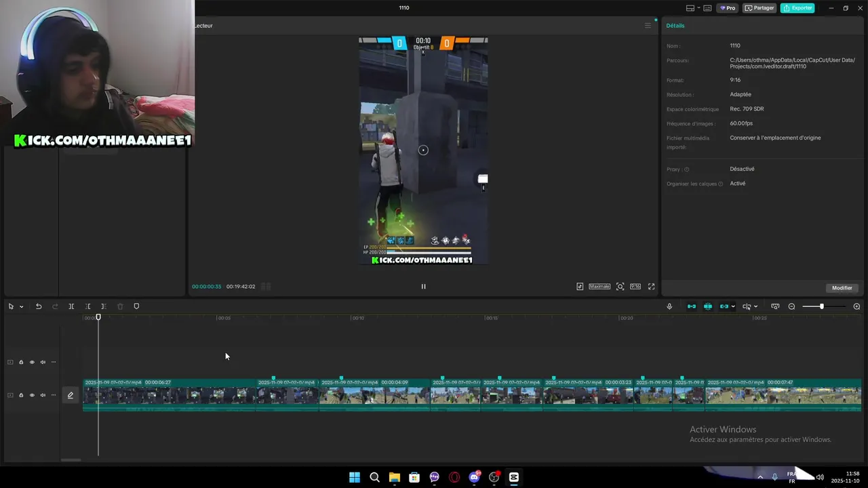The width and height of the screenshot is (868, 488).
Task: Click the Pro upgrade button
Action: tap(728, 8)
